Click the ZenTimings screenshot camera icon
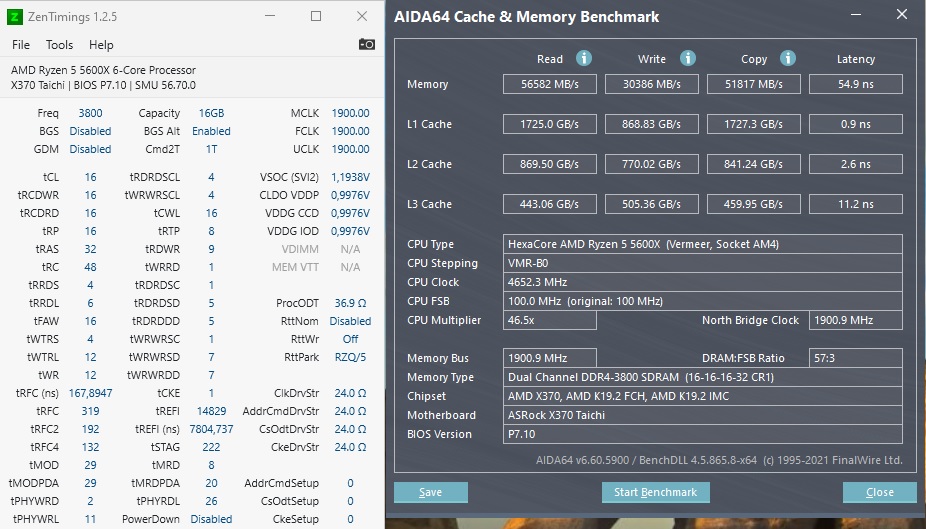Screen dimensions: 926x529 [367, 44]
